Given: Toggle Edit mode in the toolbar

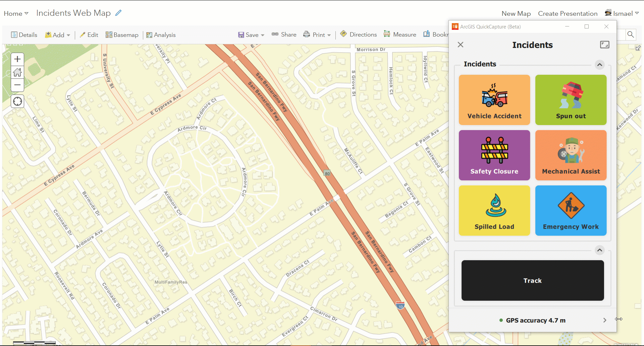Looking at the screenshot, I should pos(89,35).
